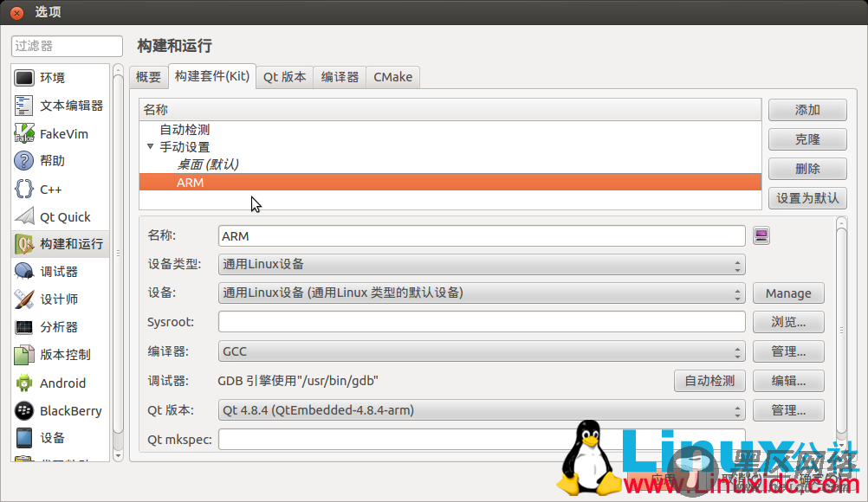Click 管理... beside Qt version
868x502 pixels.
[788, 410]
